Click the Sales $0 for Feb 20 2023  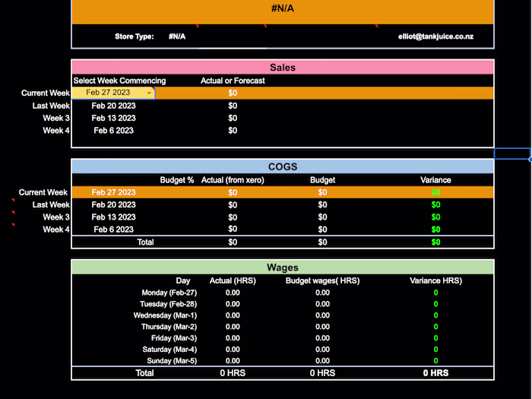point(233,106)
